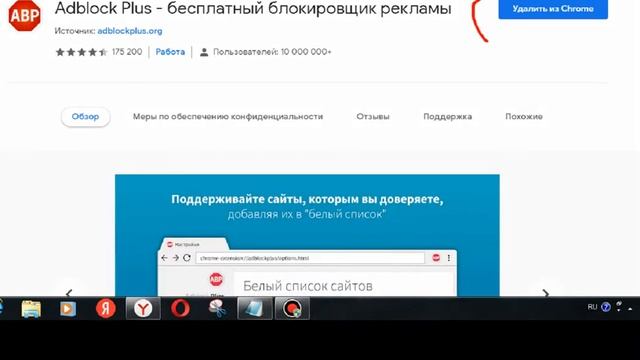This screenshot has height=360, width=640.
Task: Open the screen recorder taskbar icon
Action: click(292, 309)
